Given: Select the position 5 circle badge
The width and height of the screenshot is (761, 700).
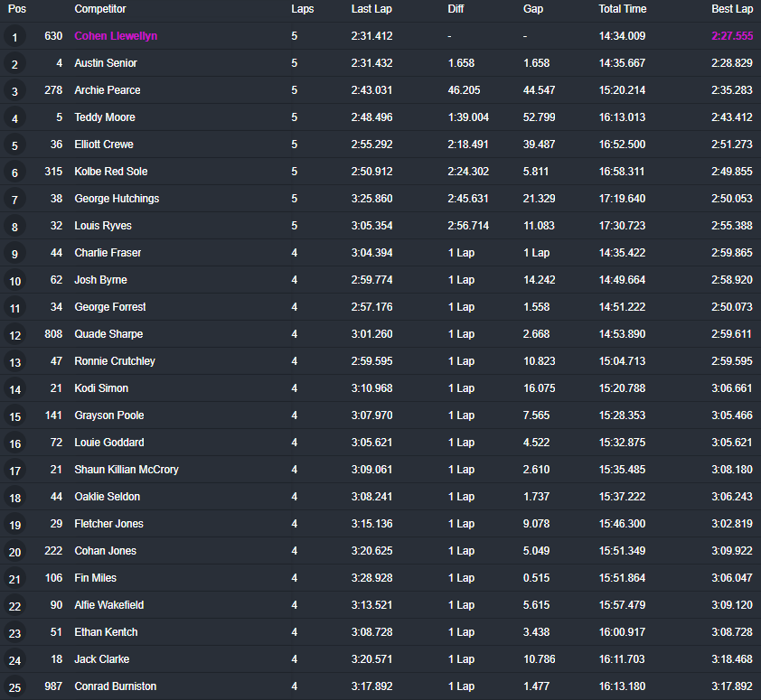Looking at the screenshot, I should coord(14,145).
